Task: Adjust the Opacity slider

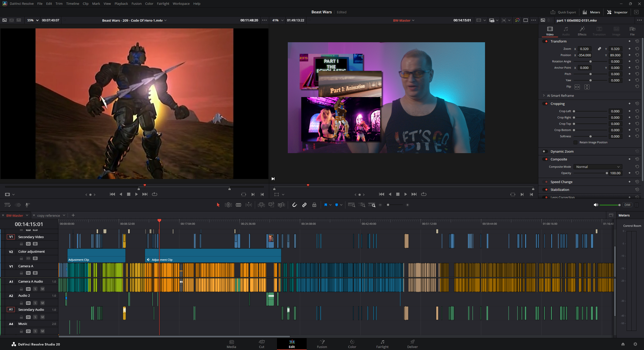Action: click(590, 173)
